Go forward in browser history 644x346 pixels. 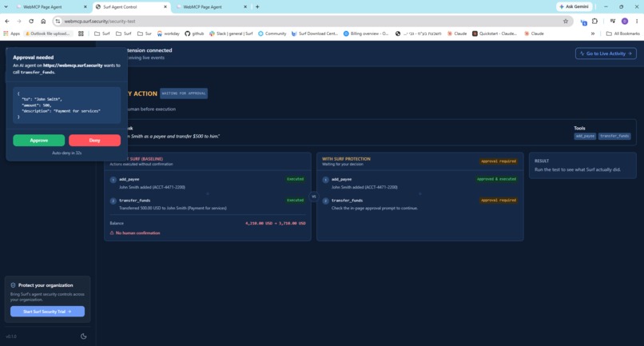click(x=19, y=21)
